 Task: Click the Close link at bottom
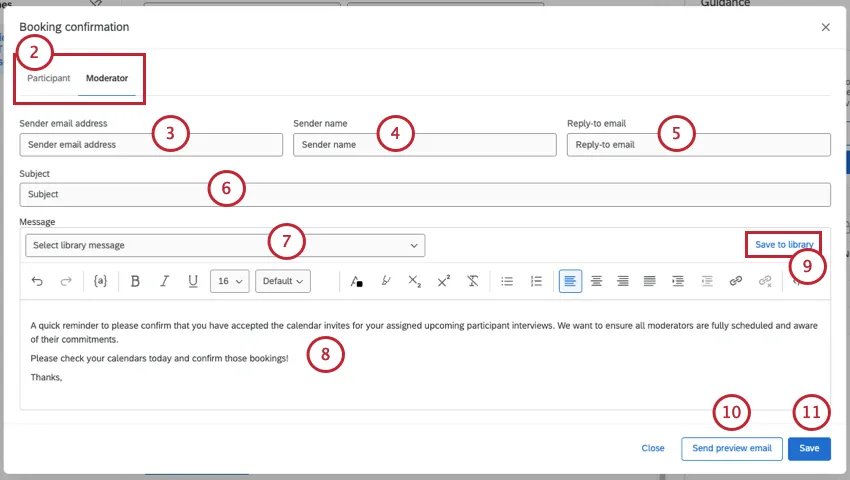pos(653,449)
